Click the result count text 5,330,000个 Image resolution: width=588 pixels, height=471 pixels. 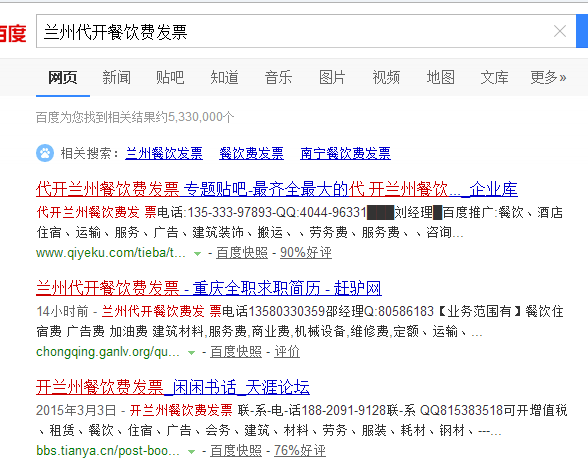[201, 117]
